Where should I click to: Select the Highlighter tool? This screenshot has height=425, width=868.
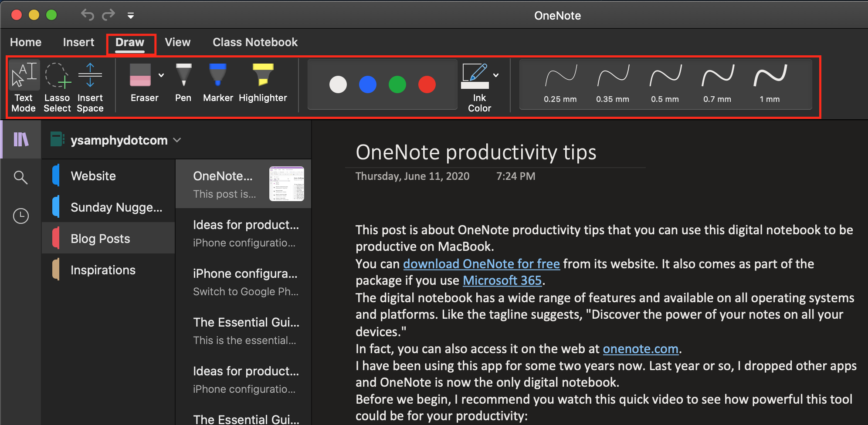[263, 83]
